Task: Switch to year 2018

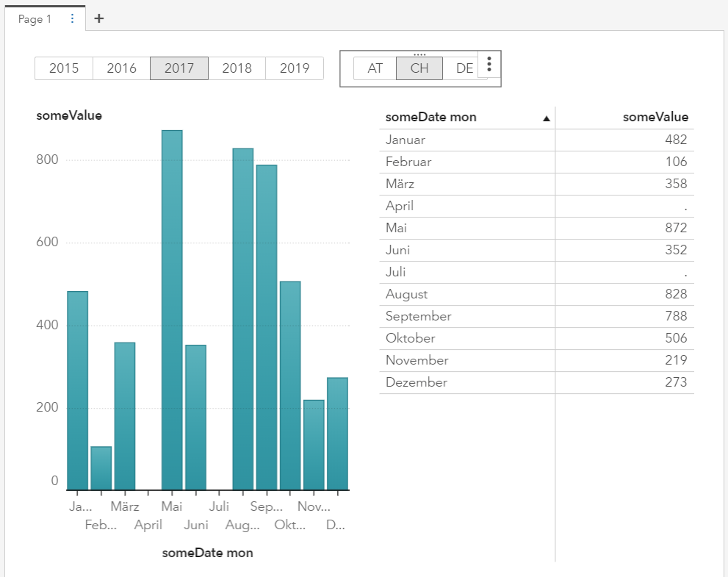Action: tap(237, 68)
